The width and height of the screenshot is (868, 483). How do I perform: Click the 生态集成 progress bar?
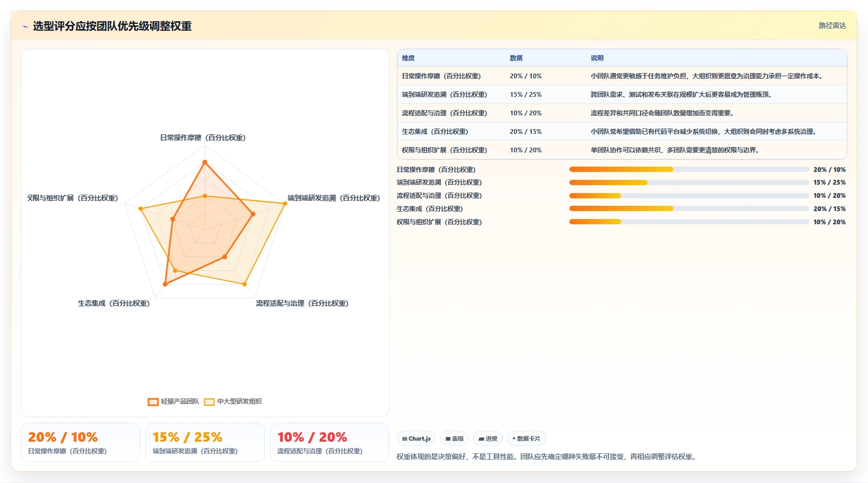(689, 208)
